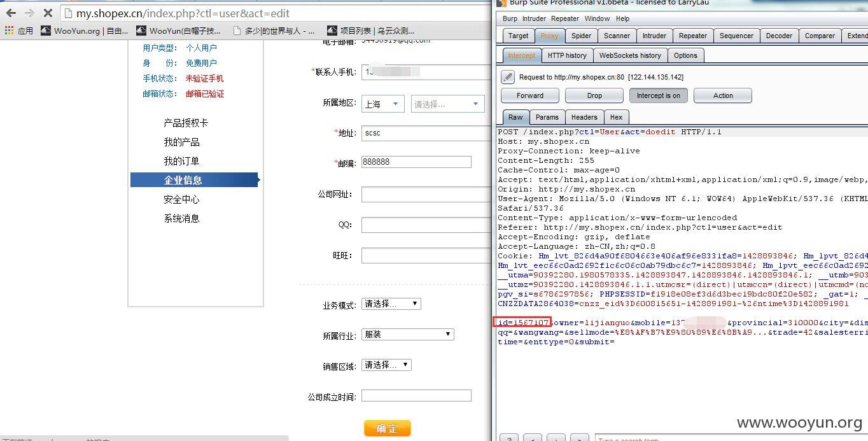Image resolution: width=868 pixels, height=441 pixels.
Task: Click the QQ input field
Action: [426, 225]
